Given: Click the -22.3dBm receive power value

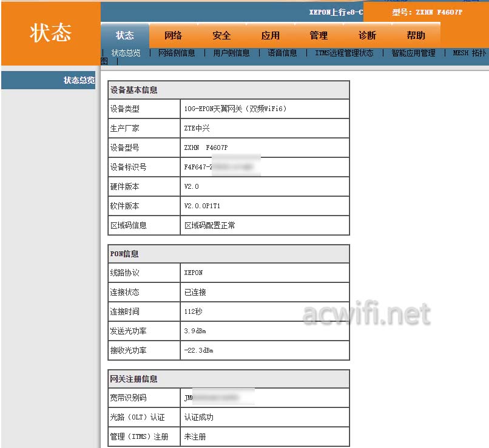Looking at the screenshot, I should pyautogui.click(x=198, y=350).
